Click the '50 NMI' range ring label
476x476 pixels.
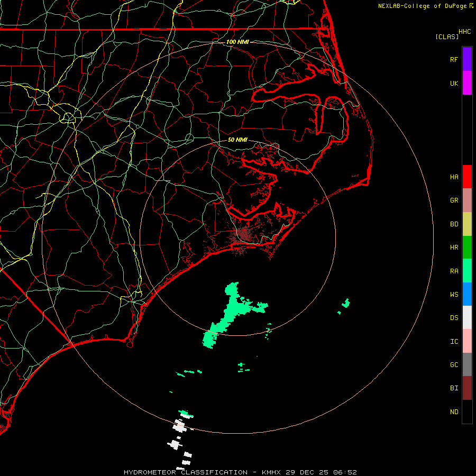tap(237, 140)
